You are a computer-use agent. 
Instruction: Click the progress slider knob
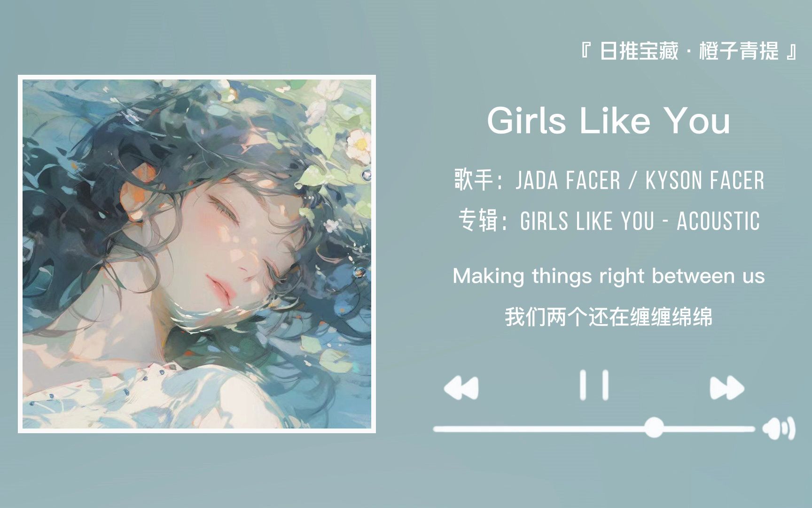click(654, 428)
